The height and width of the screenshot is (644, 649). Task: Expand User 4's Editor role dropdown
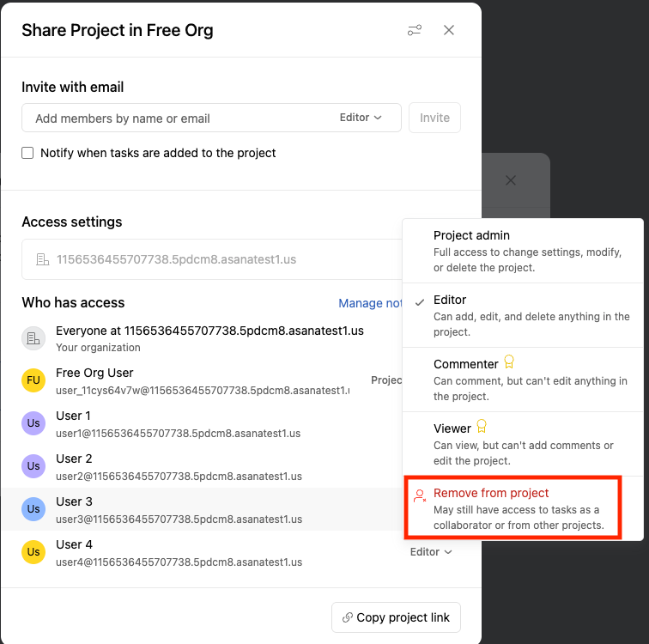pyautogui.click(x=431, y=552)
